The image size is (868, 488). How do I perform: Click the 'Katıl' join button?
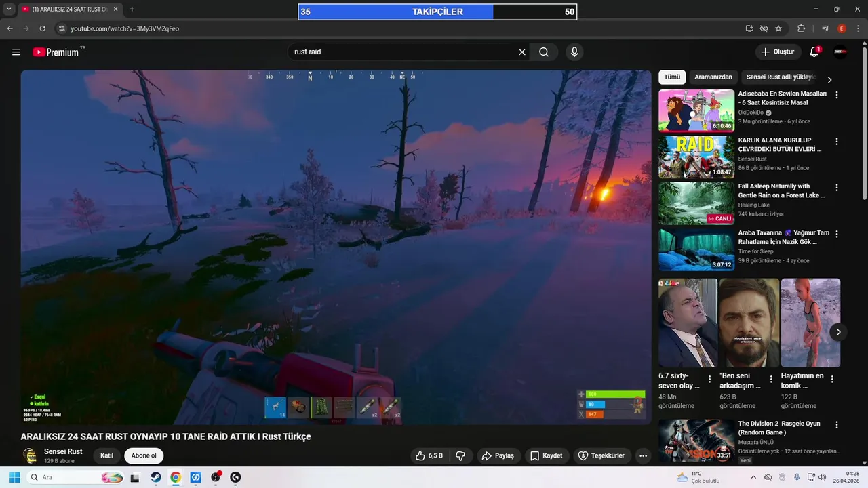pos(106,455)
